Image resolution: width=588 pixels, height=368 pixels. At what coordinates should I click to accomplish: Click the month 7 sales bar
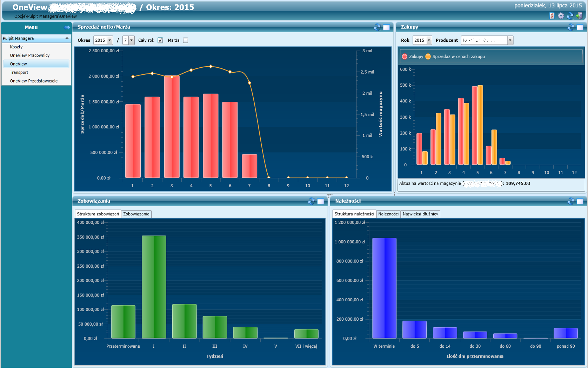[249, 166]
